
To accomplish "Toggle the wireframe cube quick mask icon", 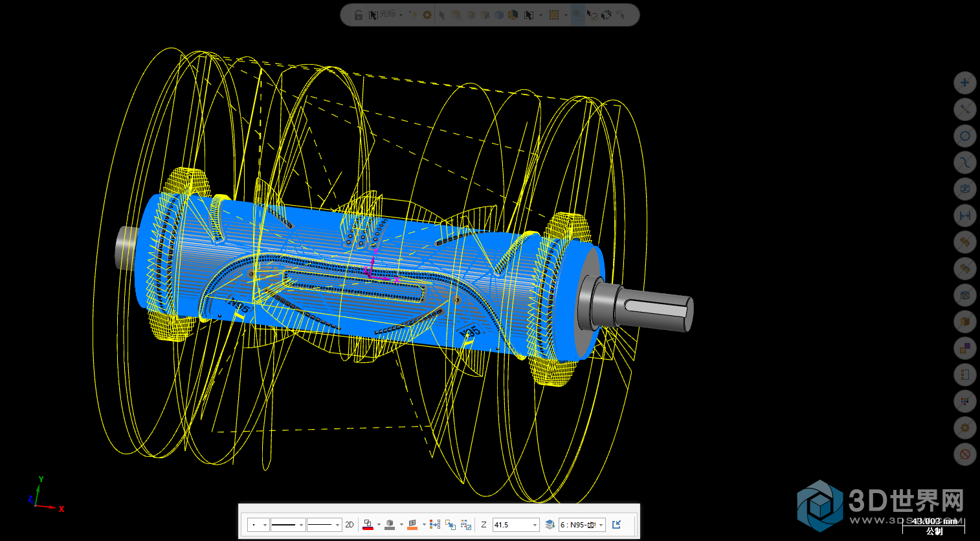I will (x=964, y=189).
